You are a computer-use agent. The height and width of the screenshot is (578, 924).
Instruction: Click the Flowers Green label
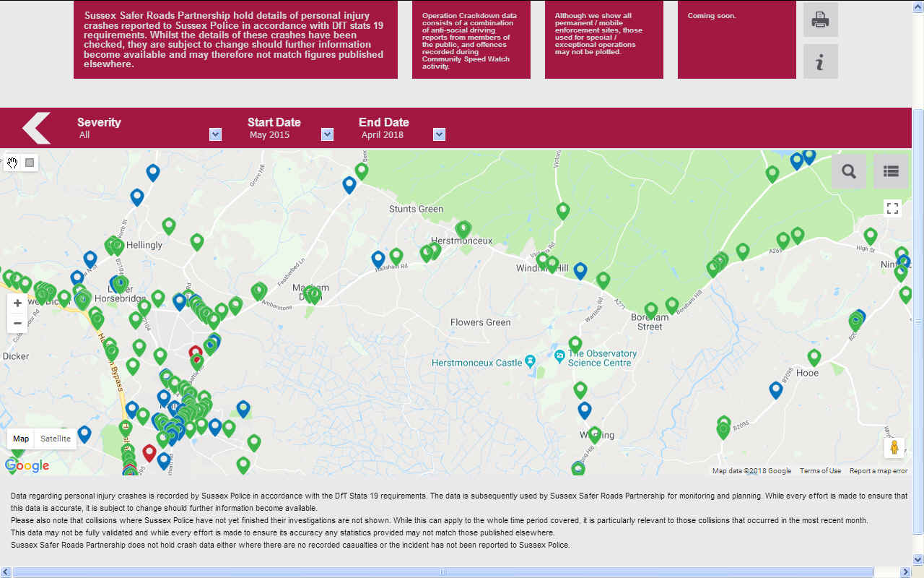(480, 322)
